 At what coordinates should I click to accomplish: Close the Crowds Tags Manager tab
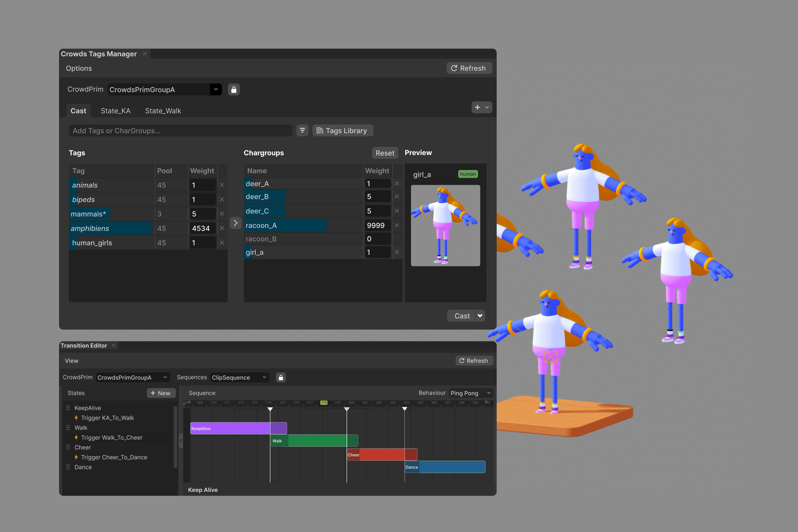coord(145,54)
